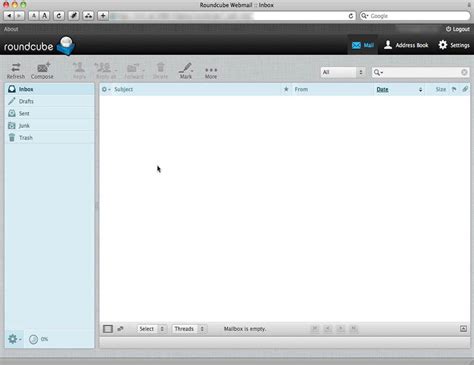
Task: Click the 'Mailbox is empty.' status text
Action: point(245,329)
